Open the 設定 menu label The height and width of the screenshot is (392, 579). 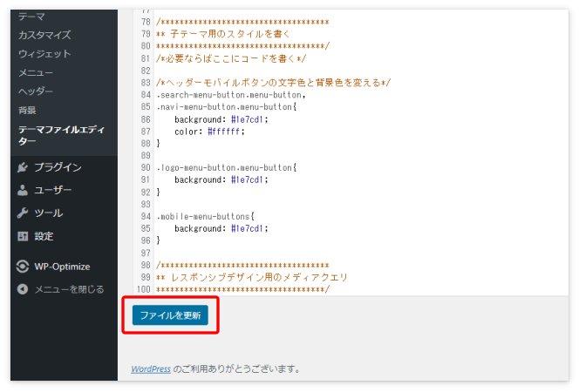point(44,236)
